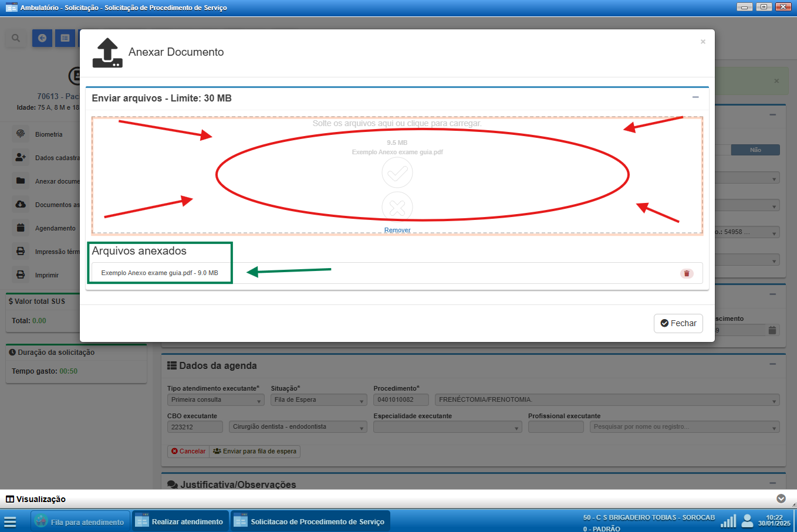Switch to Fila para atendimento tab

80,521
